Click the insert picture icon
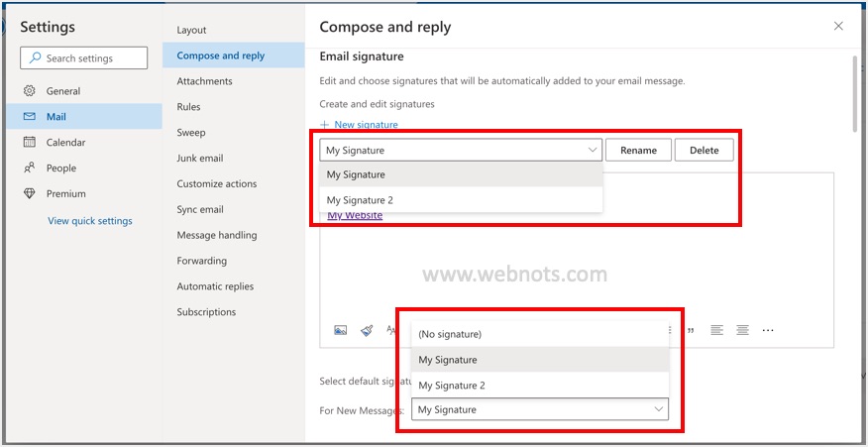Screen dimensions: 868x447 [341, 330]
